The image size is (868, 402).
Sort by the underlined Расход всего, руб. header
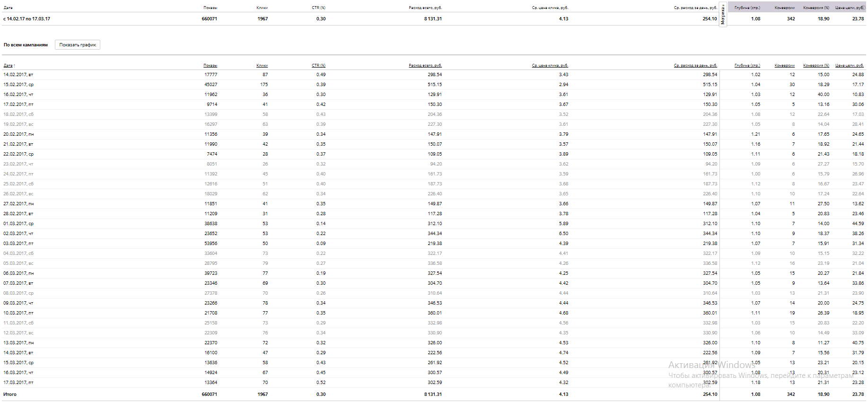pos(425,65)
